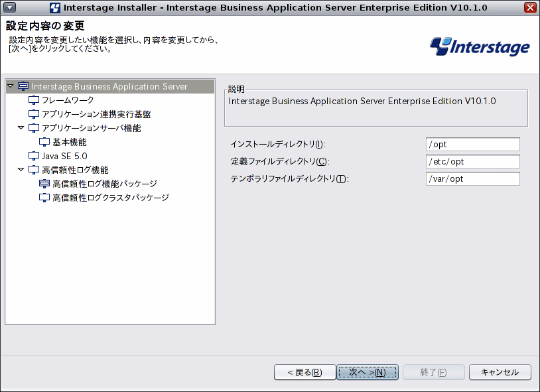The width and height of the screenshot is (540, 392).
Task: Click the 戻る(B) back button
Action: point(304,372)
